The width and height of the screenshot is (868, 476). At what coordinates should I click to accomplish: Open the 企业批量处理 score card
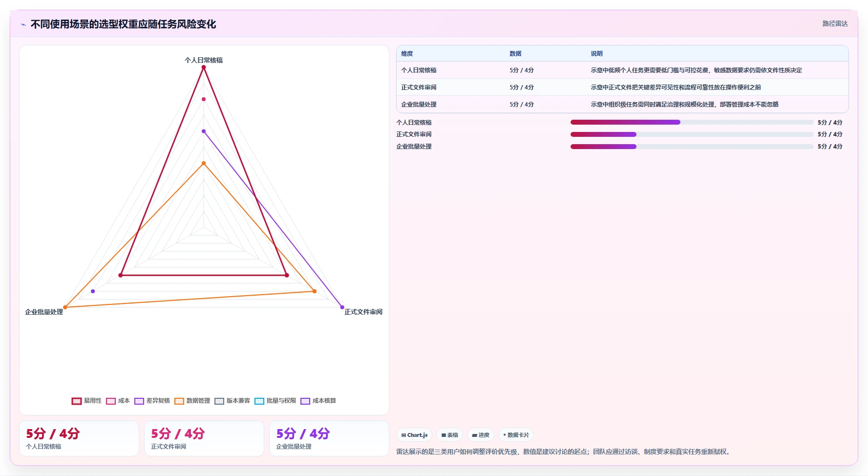329,438
